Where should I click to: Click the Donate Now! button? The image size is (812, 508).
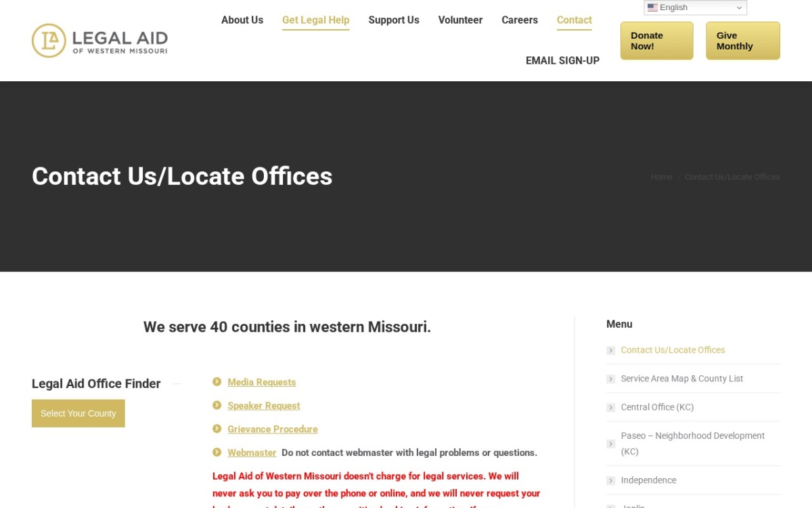[x=656, y=41]
